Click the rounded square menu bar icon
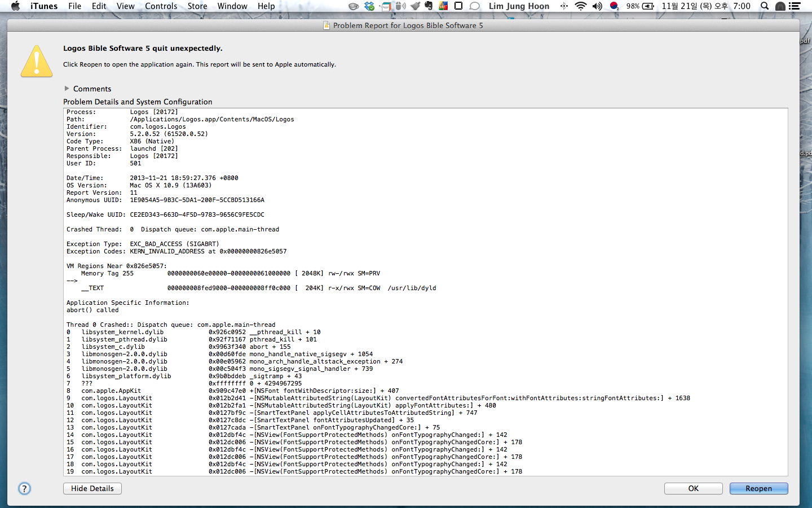 (x=458, y=6)
